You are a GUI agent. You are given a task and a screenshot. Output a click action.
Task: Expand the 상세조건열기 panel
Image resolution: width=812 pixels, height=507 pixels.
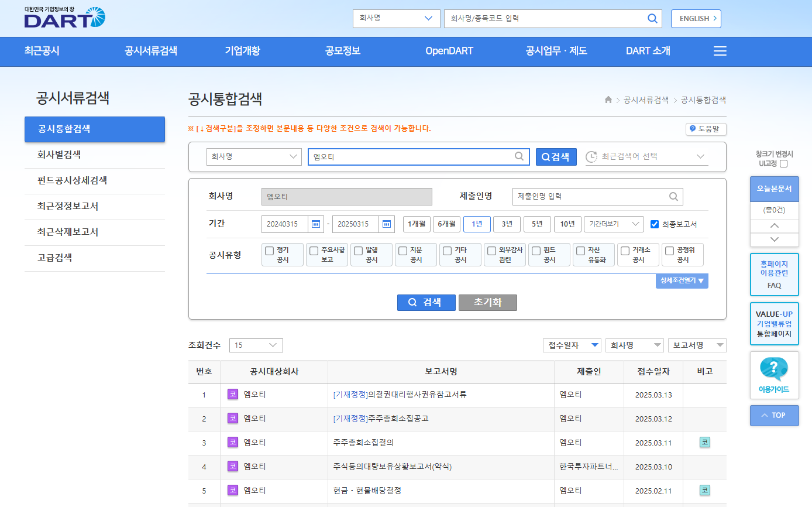(x=682, y=281)
